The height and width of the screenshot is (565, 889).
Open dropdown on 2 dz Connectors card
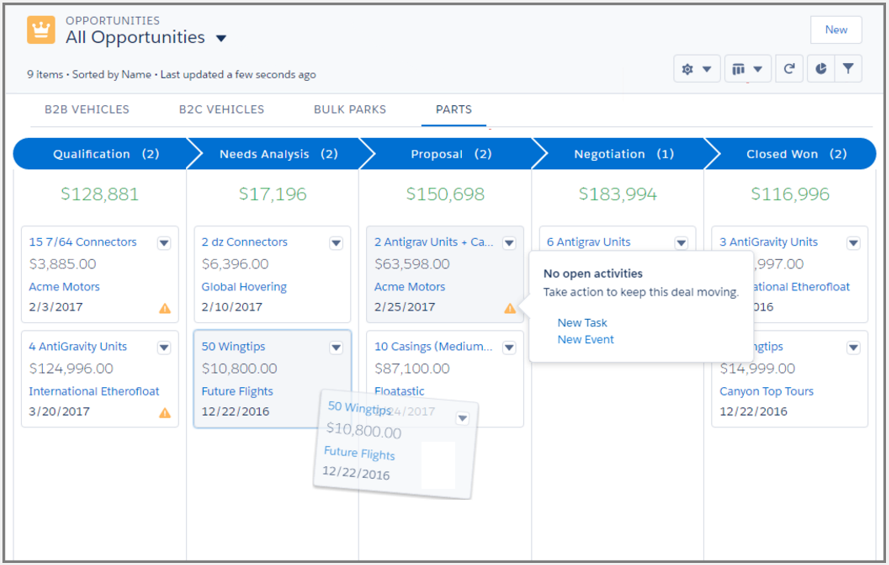(x=337, y=243)
